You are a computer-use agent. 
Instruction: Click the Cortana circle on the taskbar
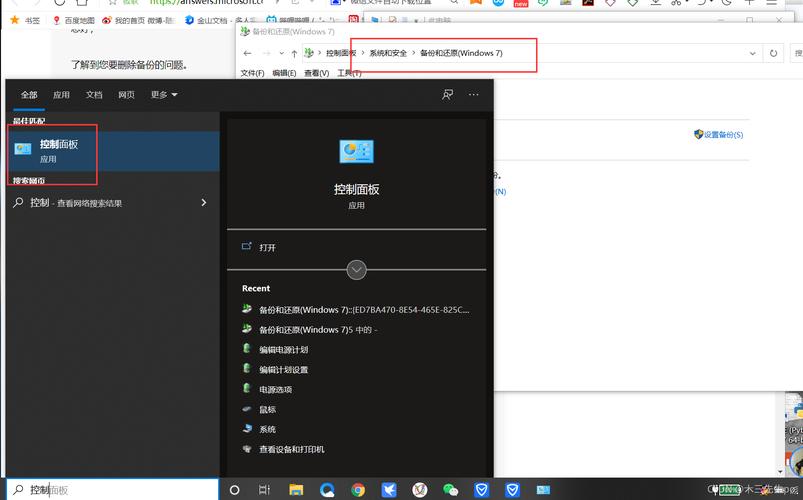(235, 490)
